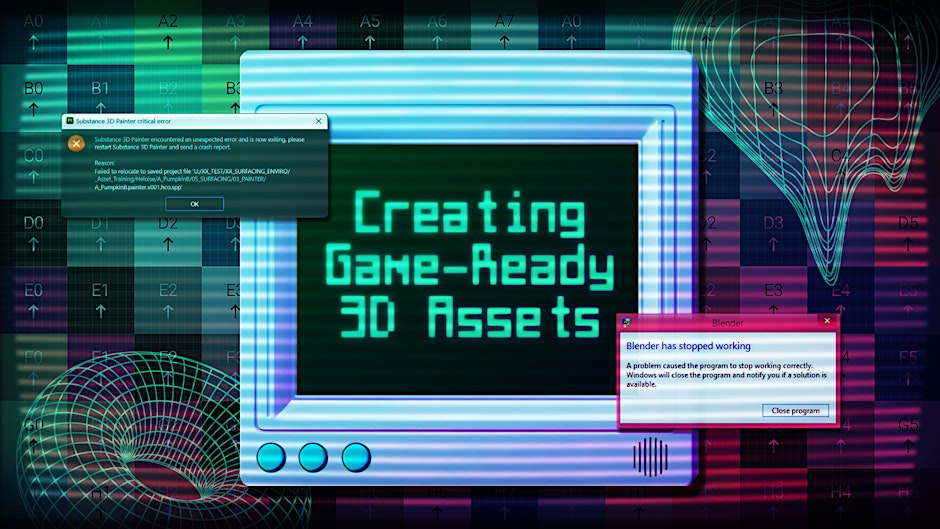The image size is (940, 529).
Task: Click the 'Reason:' label in Substance dialog
Action: 104,163
